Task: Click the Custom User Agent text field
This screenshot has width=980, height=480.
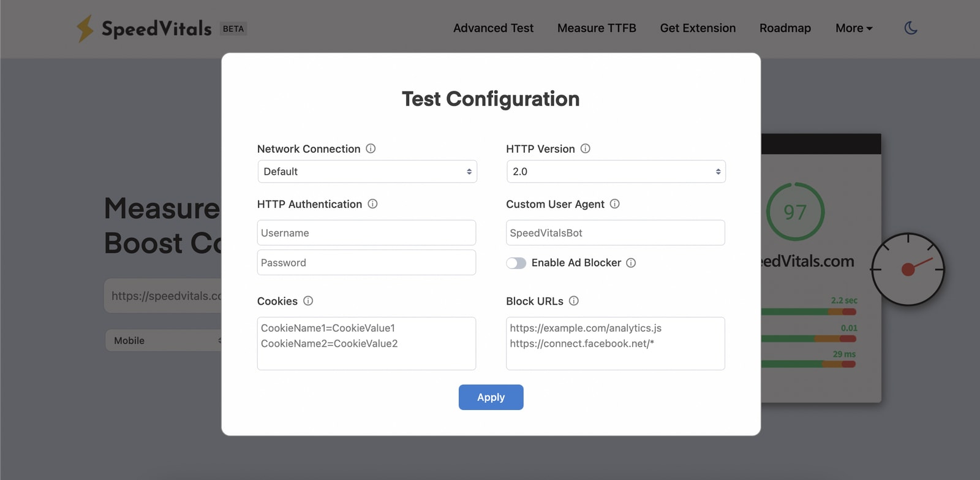Action: 615,233
